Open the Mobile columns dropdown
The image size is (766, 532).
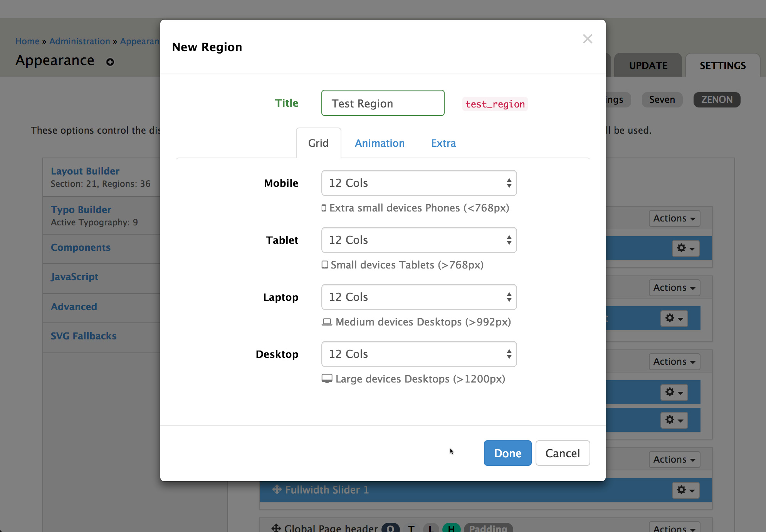coord(419,183)
